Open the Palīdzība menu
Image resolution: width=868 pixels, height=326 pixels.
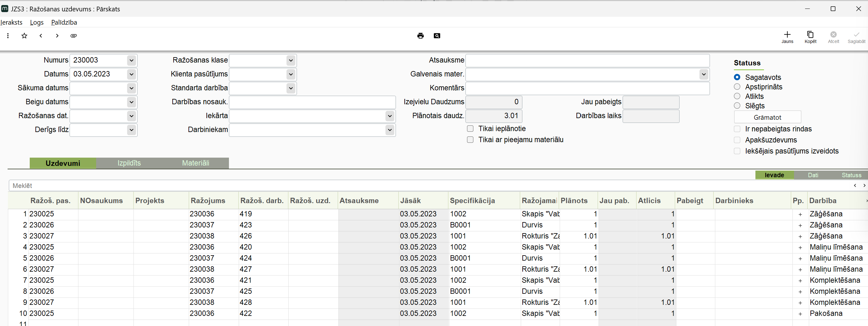(64, 22)
